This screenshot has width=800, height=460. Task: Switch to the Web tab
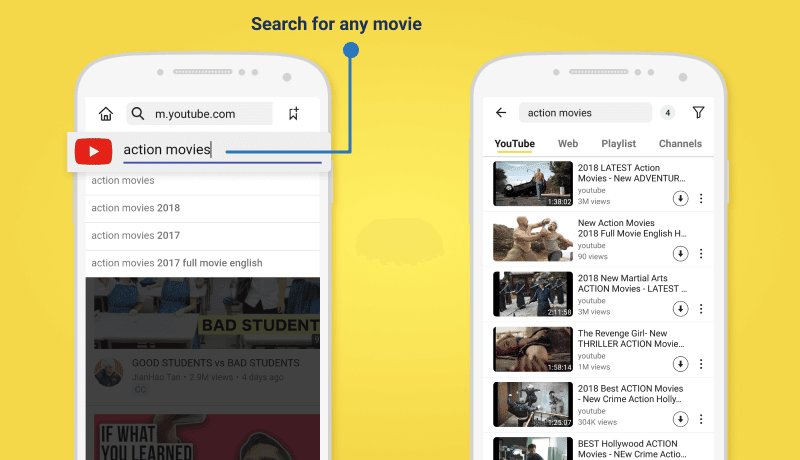(x=568, y=144)
